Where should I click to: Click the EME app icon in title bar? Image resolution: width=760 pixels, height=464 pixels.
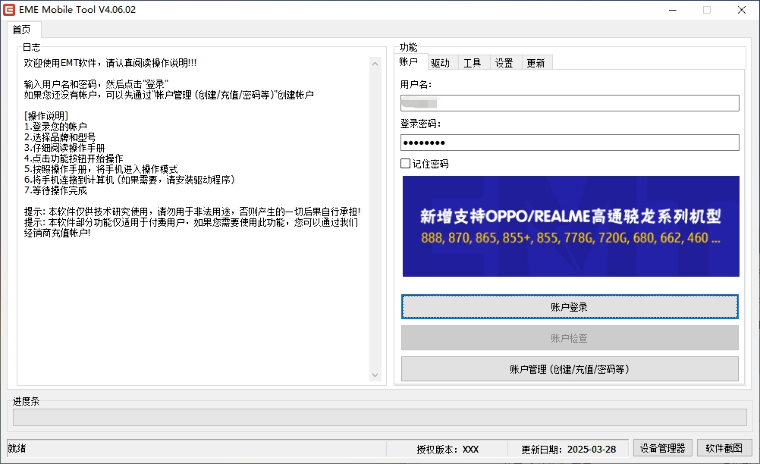click(x=11, y=10)
